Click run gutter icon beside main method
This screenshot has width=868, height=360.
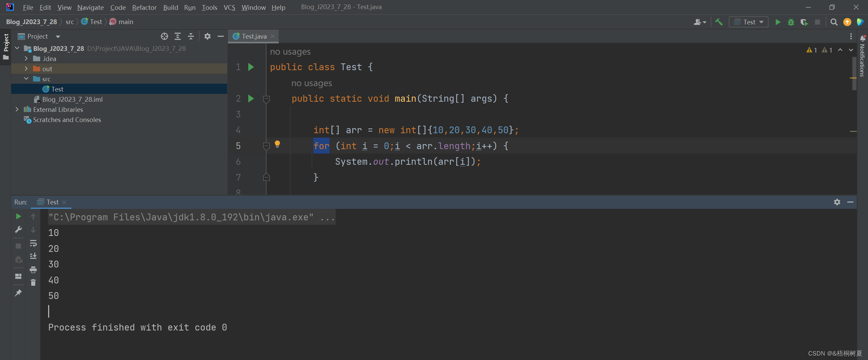click(x=251, y=98)
